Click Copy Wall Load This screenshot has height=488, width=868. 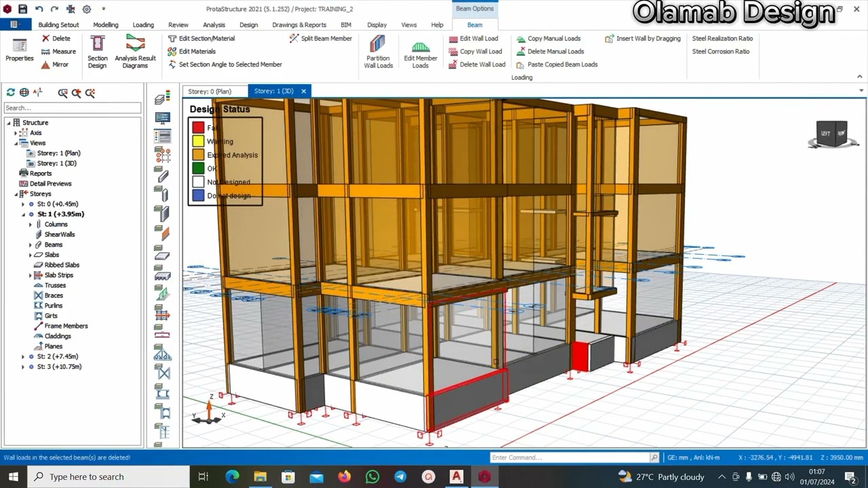(x=475, y=52)
